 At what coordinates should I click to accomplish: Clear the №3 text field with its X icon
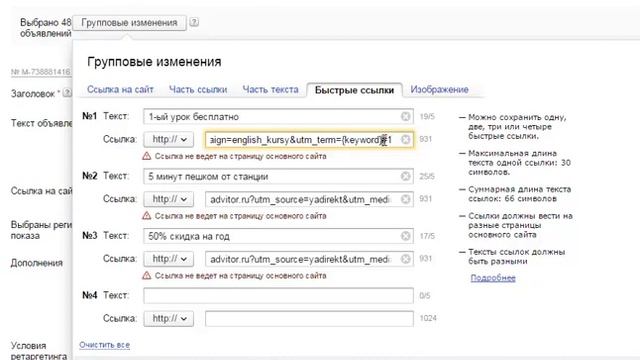pos(405,236)
